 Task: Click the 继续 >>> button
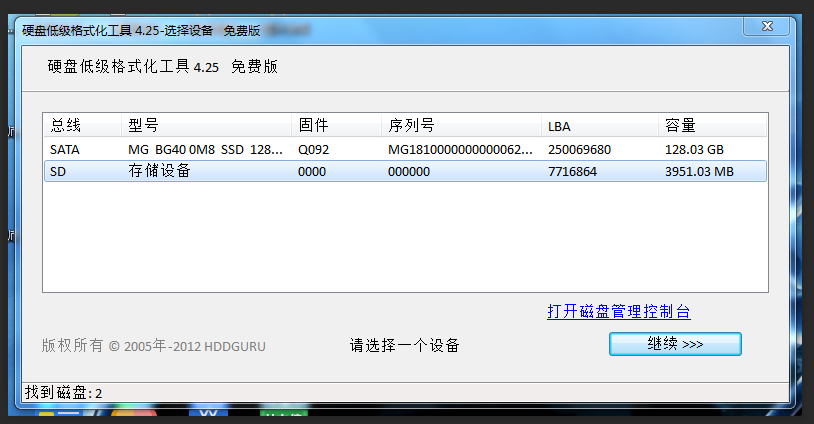click(675, 344)
